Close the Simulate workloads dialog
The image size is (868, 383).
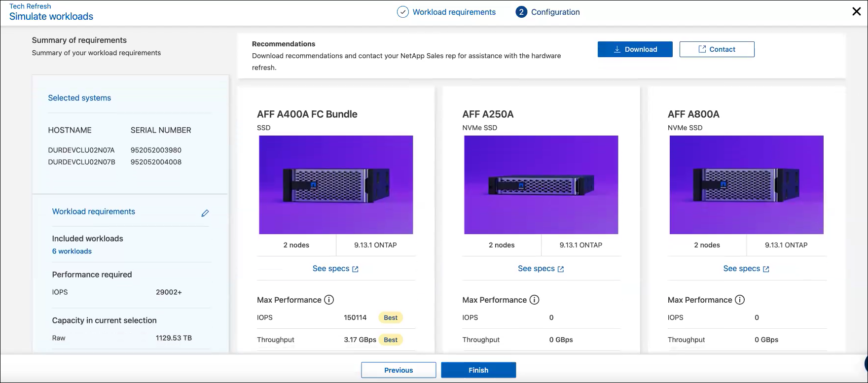coord(856,12)
